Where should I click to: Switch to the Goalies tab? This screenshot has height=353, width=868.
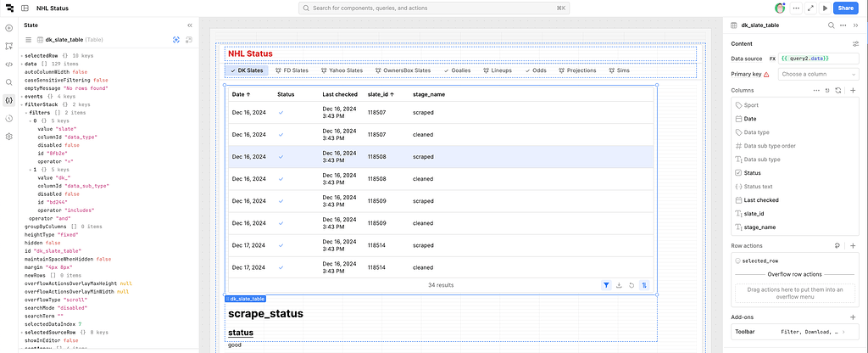(457, 71)
